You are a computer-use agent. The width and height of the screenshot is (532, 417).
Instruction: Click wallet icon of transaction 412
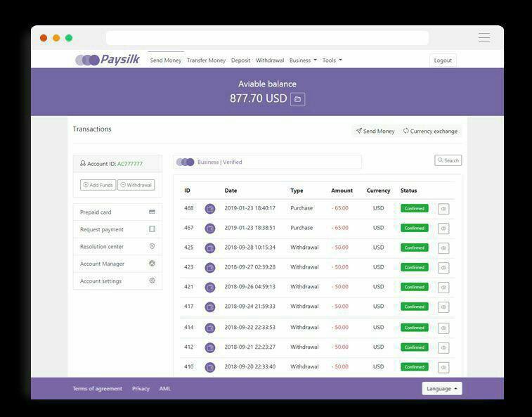click(x=210, y=347)
